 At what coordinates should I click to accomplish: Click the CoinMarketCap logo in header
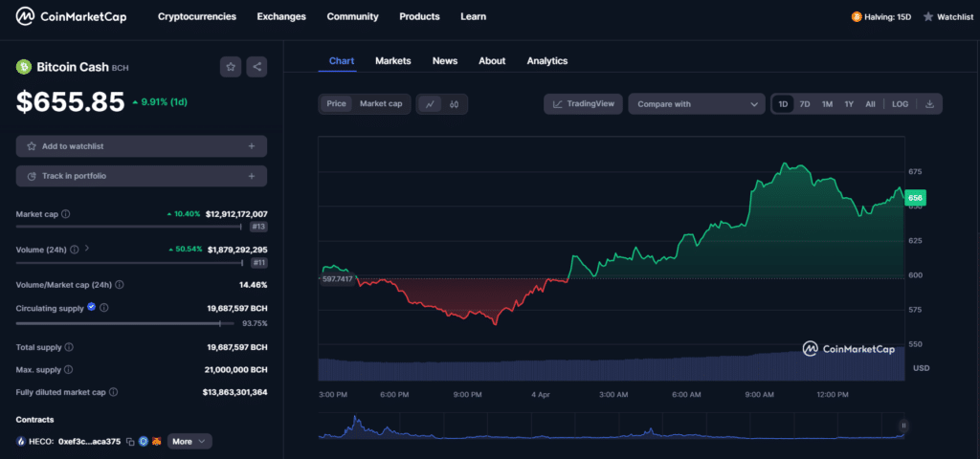pos(71,17)
